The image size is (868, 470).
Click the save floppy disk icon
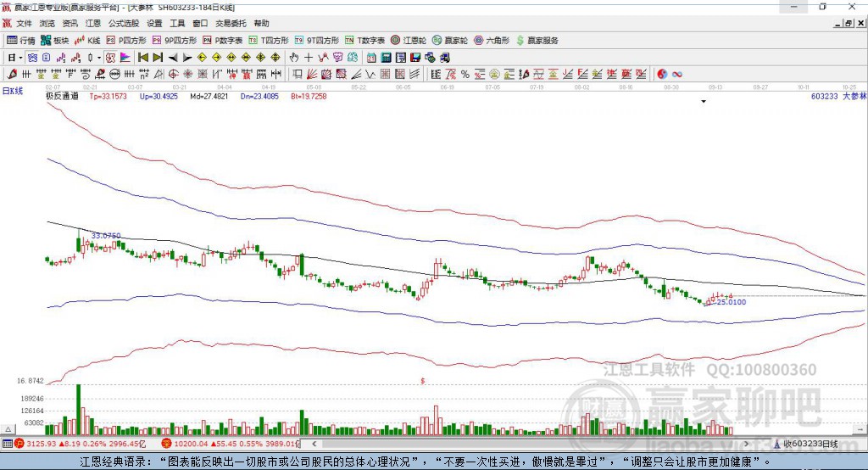415,58
